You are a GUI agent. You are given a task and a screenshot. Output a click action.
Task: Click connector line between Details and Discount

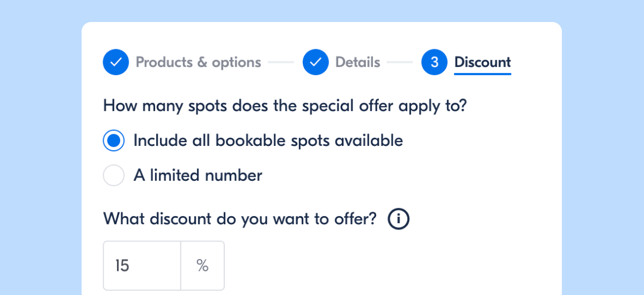(x=399, y=62)
